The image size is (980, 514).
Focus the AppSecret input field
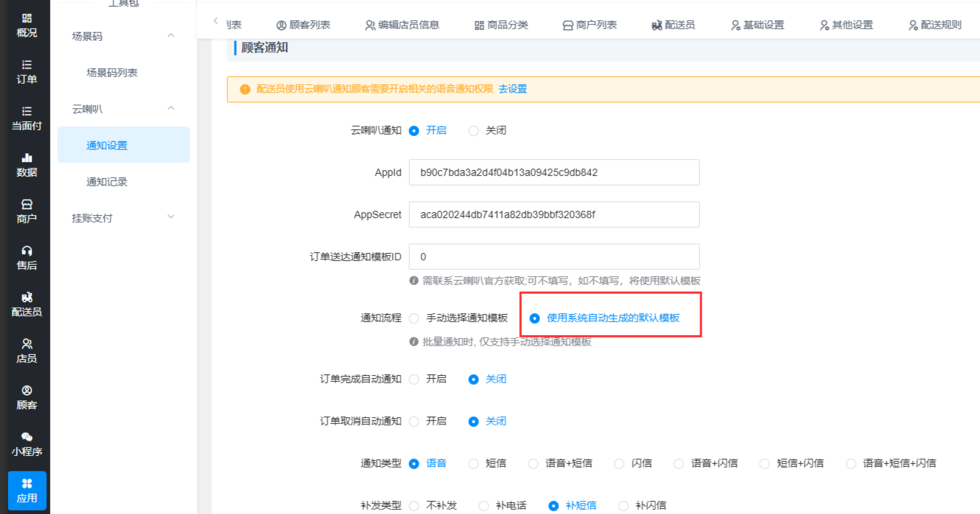[x=554, y=215]
